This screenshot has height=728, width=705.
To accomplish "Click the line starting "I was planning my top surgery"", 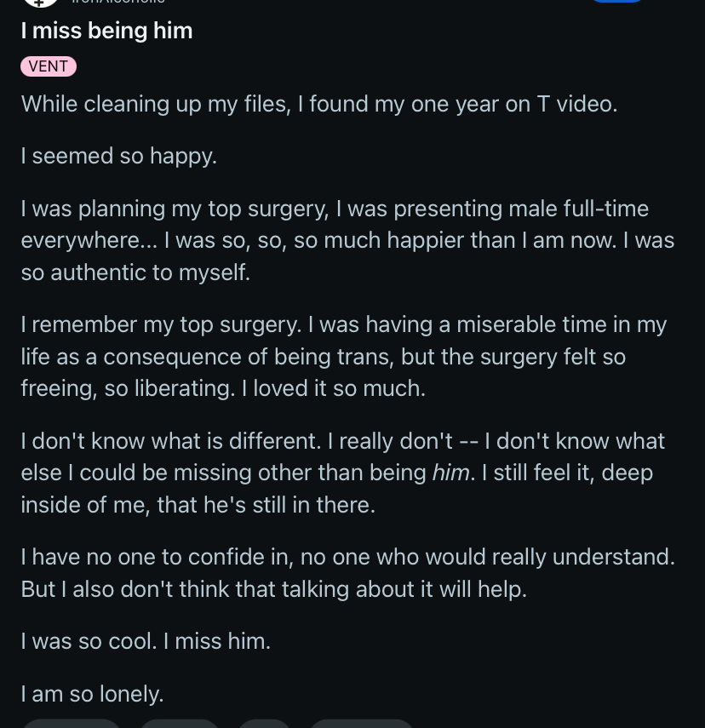I will tap(335, 209).
